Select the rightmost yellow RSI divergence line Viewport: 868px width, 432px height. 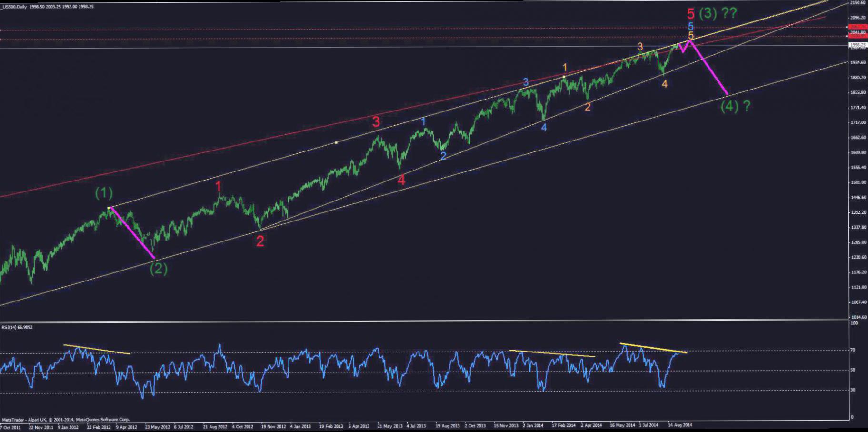[653, 348]
